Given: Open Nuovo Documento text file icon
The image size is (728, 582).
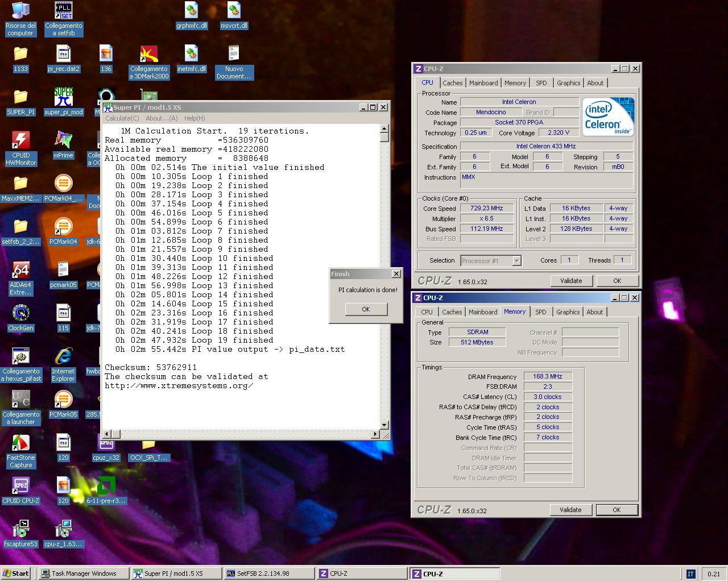Looking at the screenshot, I should tap(234, 54).
